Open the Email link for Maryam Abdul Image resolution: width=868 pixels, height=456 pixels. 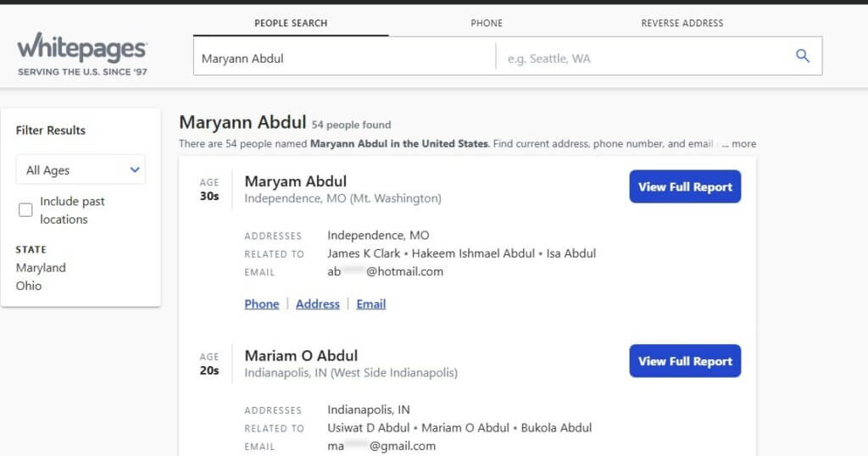[x=370, y=304]
